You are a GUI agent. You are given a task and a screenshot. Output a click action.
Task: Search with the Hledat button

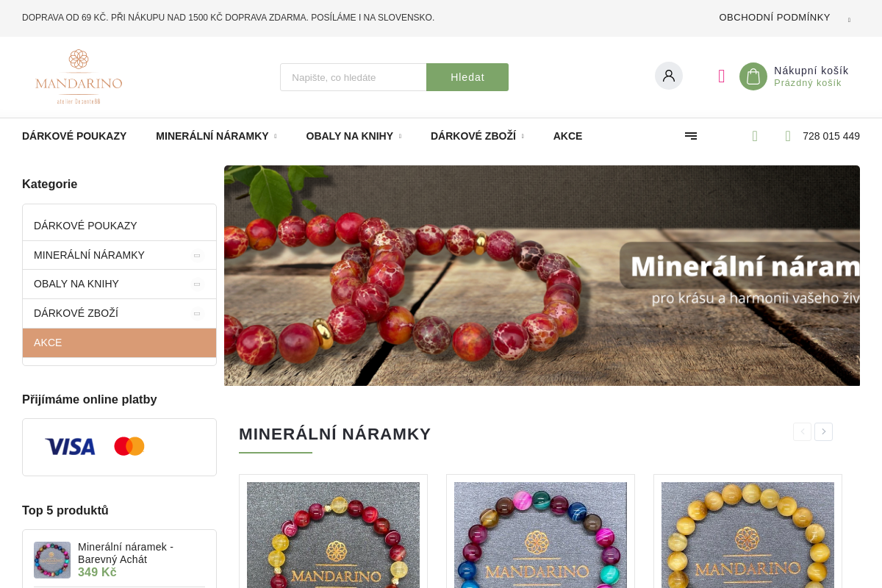[x=467, y=77]
